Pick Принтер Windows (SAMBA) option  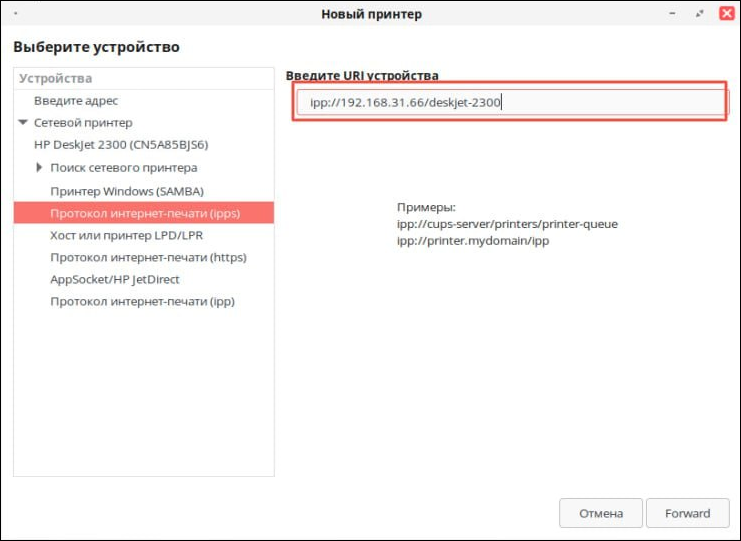coord(127,190)
